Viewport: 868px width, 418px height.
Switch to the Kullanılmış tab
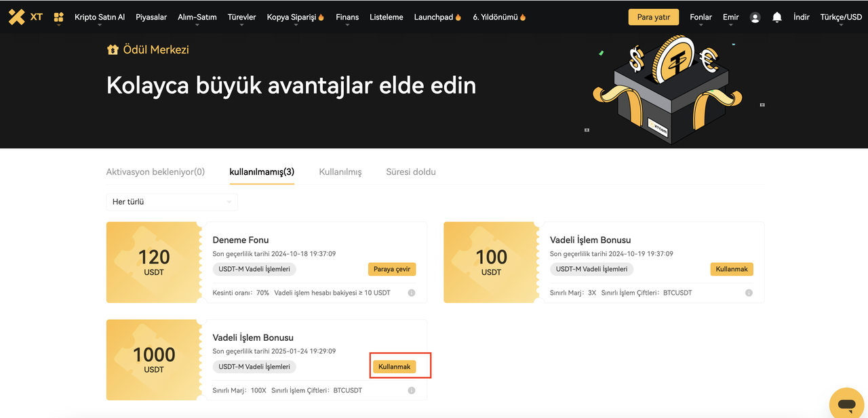[340, 172]
